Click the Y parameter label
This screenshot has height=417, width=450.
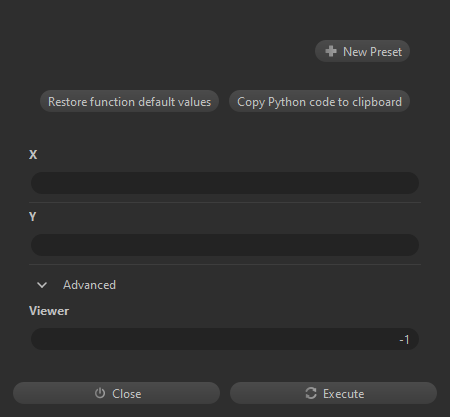(x=32, y=217)
